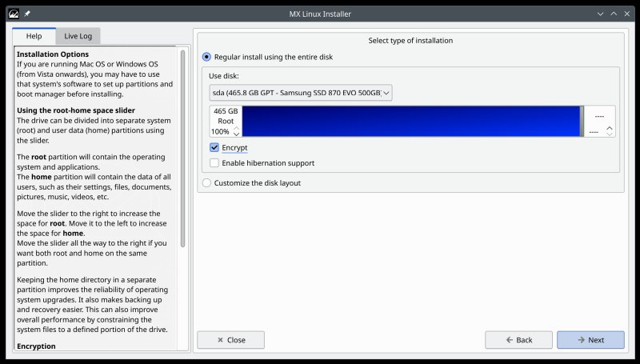
Task: Click Next to continue installation
Action: (x=590, y=340)
